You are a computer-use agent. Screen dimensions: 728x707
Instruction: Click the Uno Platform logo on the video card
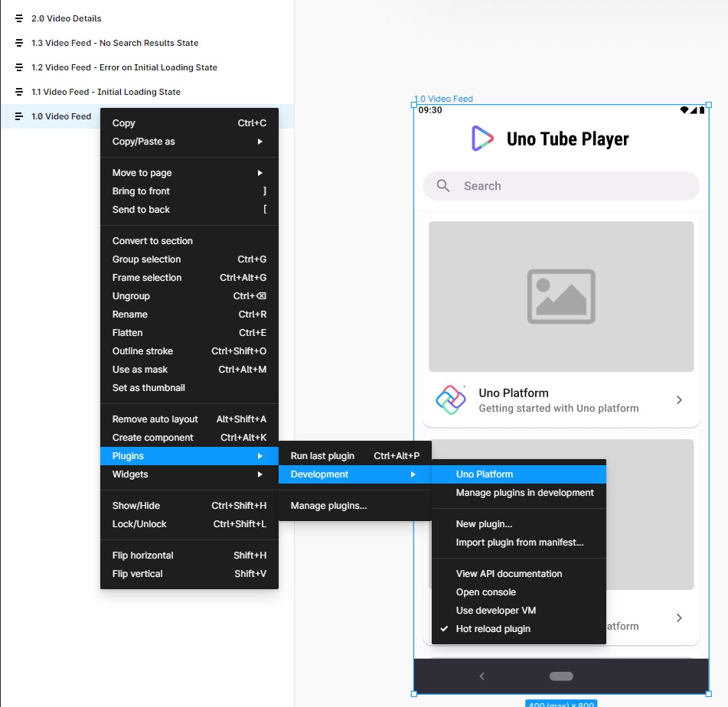pos(451,399)
